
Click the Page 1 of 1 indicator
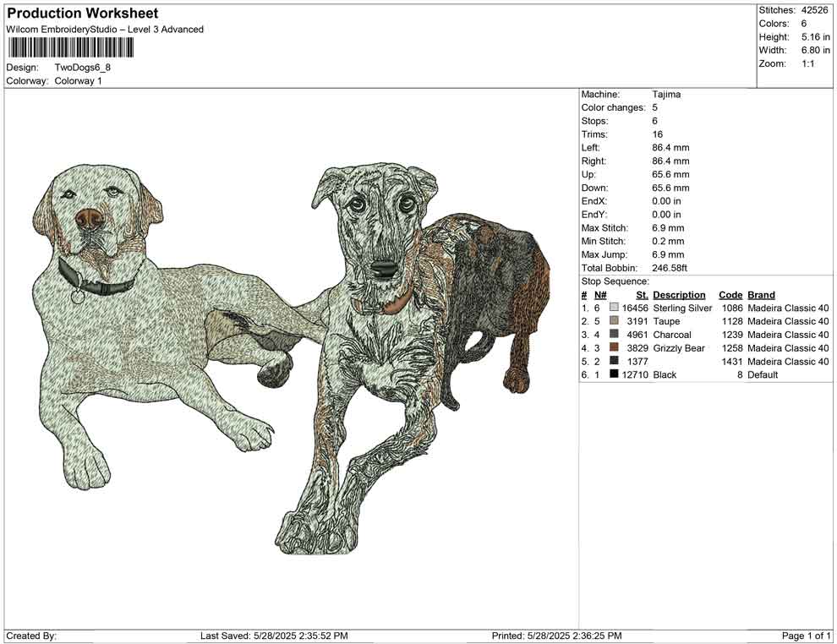[806, 636]
